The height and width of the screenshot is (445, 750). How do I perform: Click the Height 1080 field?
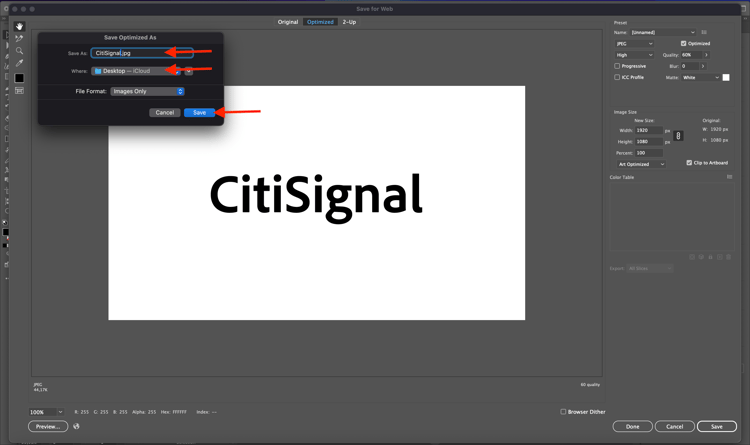point(649,142)
